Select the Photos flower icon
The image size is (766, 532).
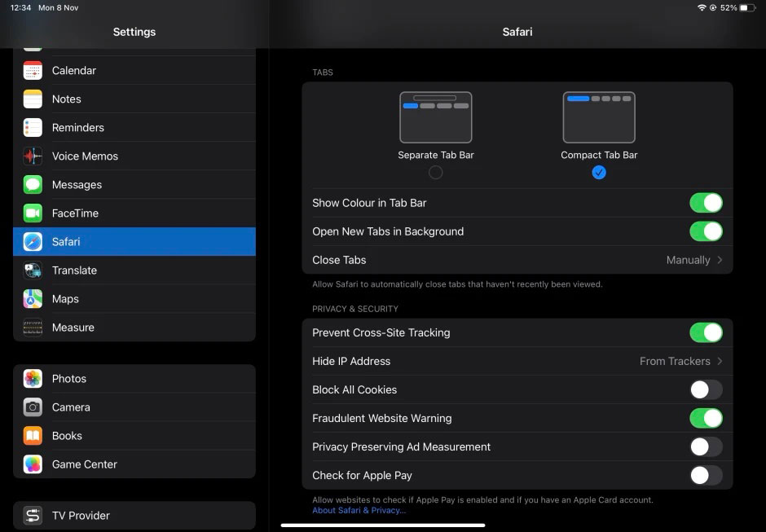coord(33,379)
